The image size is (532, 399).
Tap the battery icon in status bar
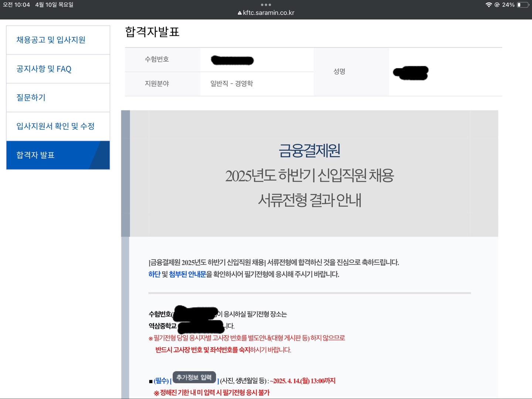click(x=522, y=5)
